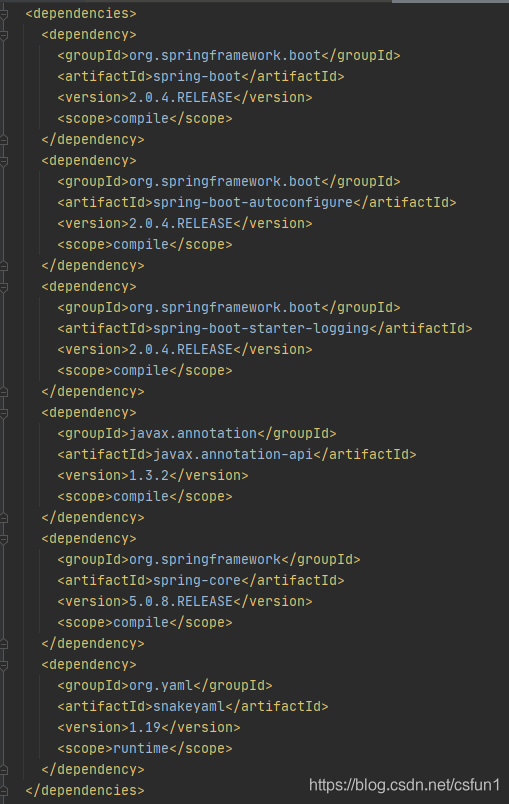Image resolution: width=509 pixels, height=804 pixels.
Task: Open the blog.csdn.net/csfun1 watermark link
Action: click(404, 785)
